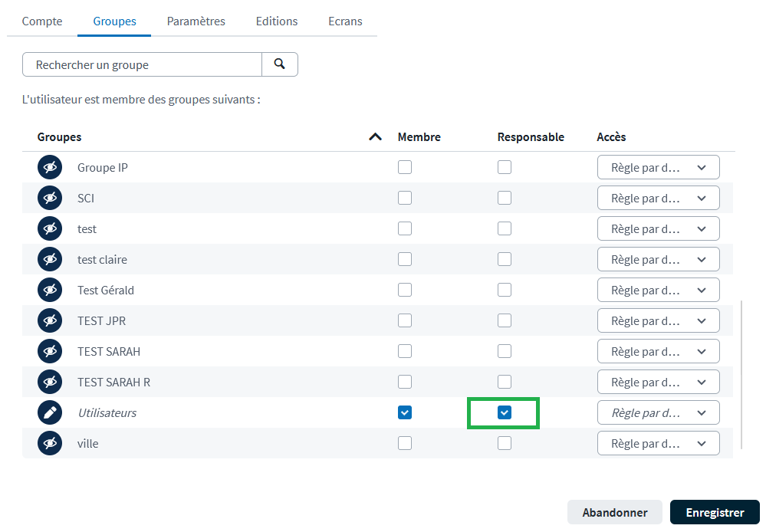Click the eye icon beside SCI group

[50, 198]
